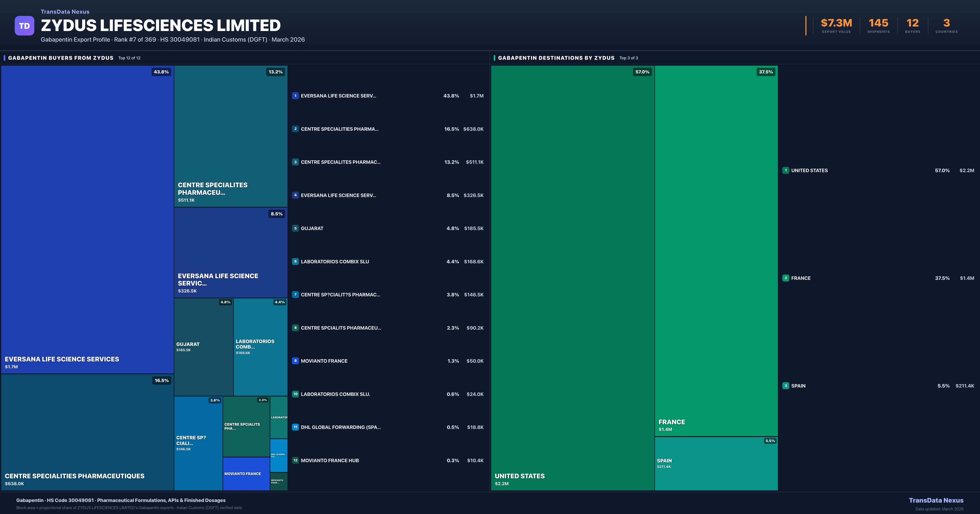980x514 pixels.
Task: Click rank 1 badge for Eversana
Action: [x=295, y=96]
